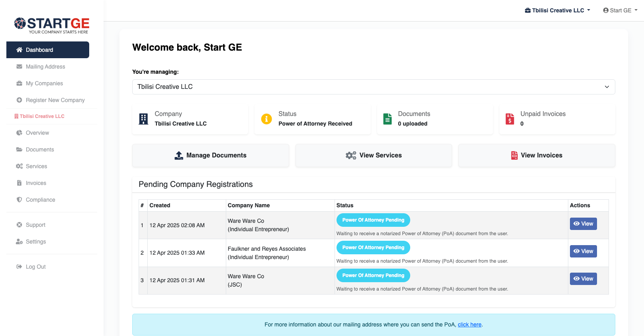
Task: Click the Power of Attorney Received status text
Action: pyautogui.click(x=315, y=124)
